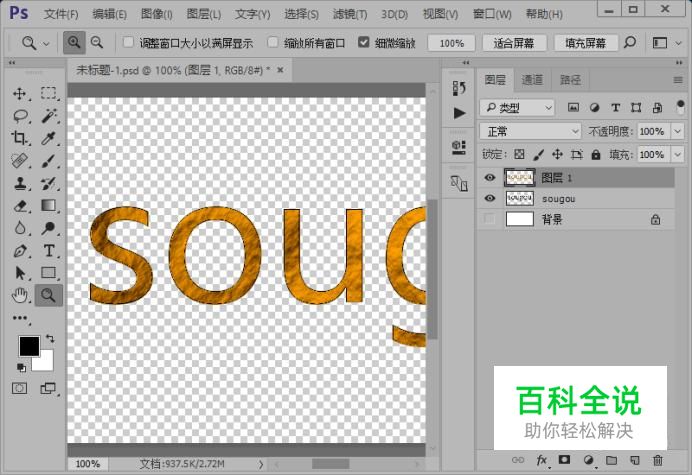692x475 pixels.
Task: Select the Eraser tool
Action: point(20,206)
